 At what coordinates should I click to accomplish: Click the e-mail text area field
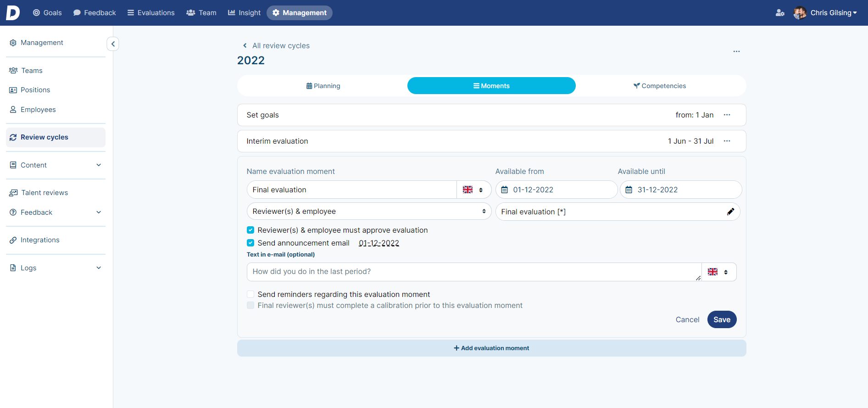(x=474, y=272)
